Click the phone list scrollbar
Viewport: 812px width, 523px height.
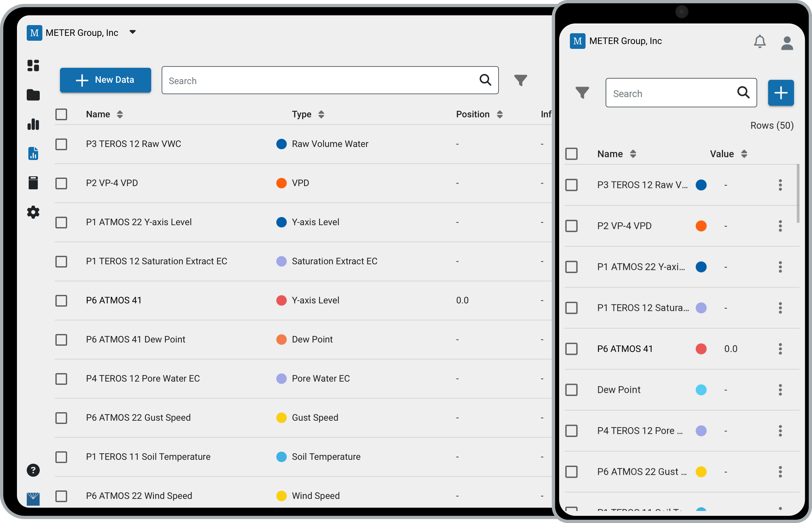(797, 194)
